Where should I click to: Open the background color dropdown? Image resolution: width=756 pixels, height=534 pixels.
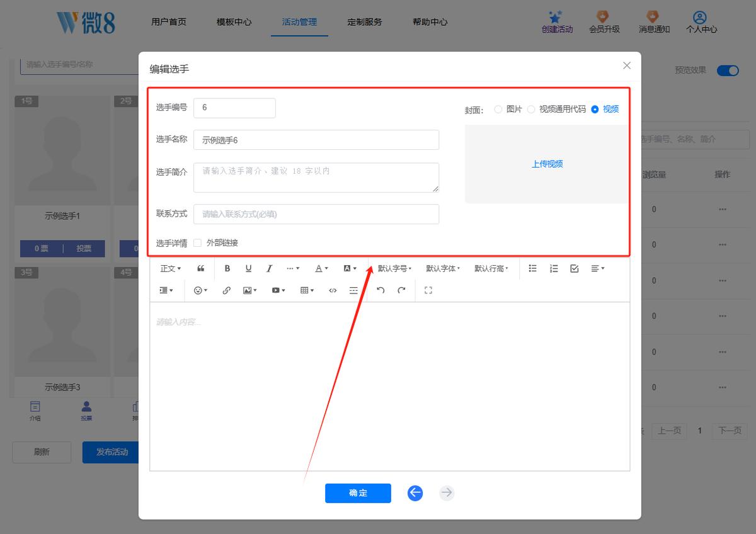click(350, 268)
